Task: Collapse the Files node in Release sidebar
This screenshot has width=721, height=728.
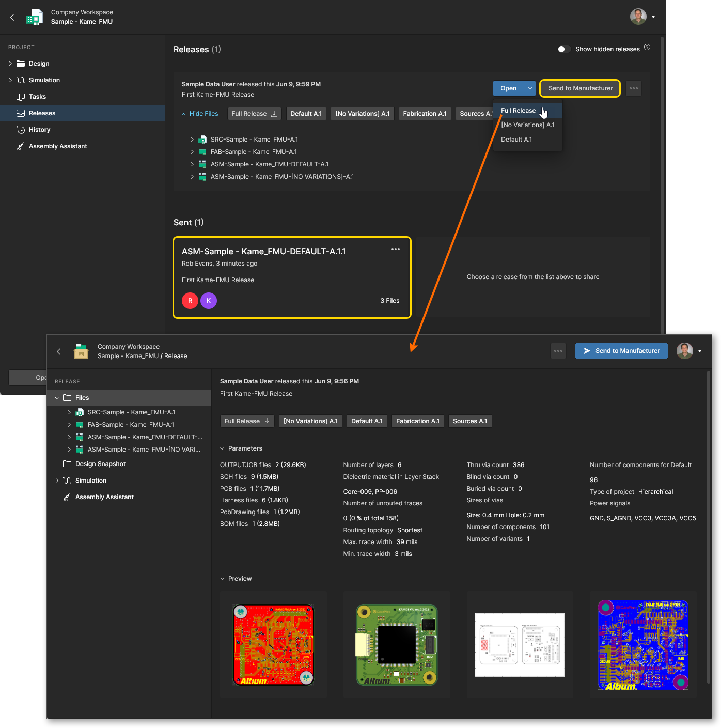Action: coord(57,398)
